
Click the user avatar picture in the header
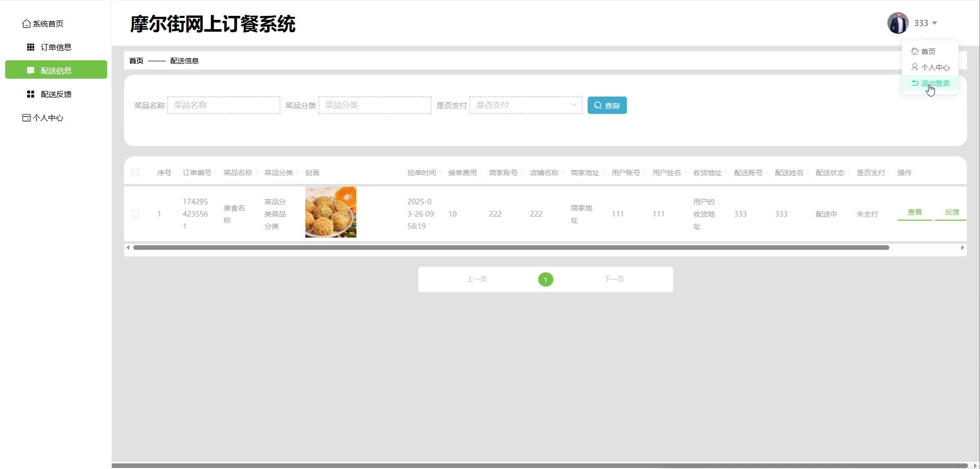[898, 23]
